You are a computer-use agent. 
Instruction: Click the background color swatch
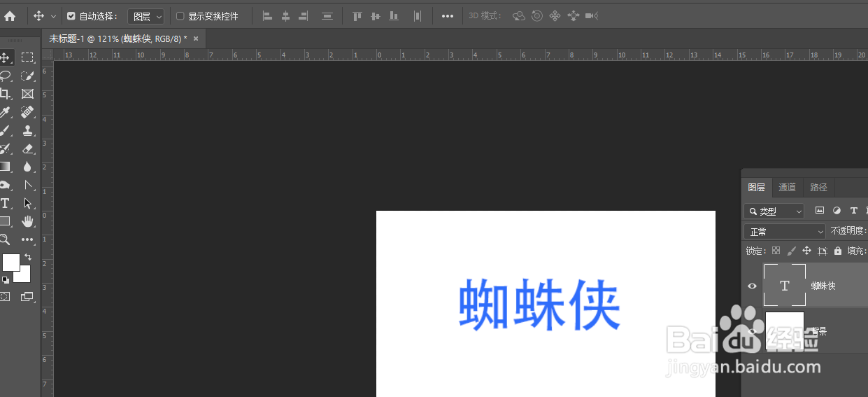pos(24,277)
